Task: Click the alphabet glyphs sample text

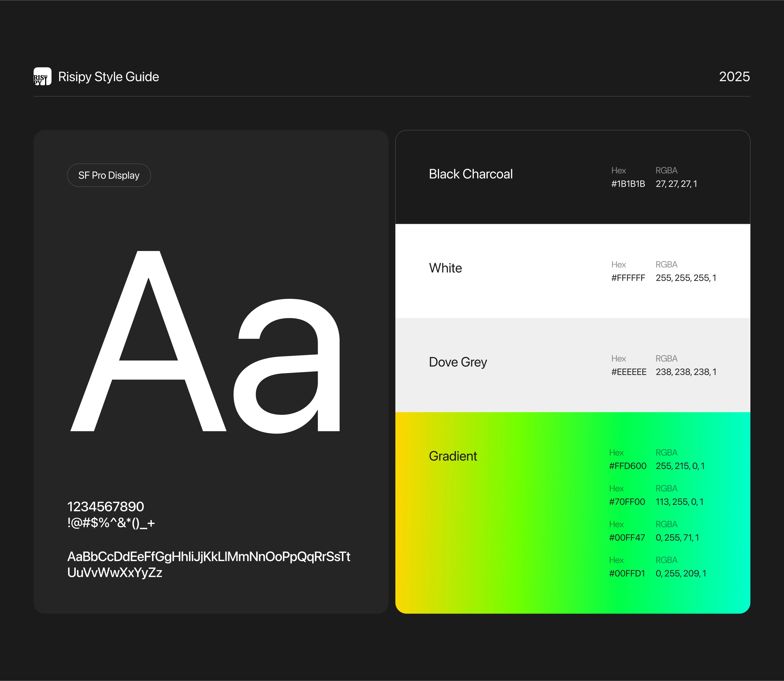Action: (x=208, y=564)
